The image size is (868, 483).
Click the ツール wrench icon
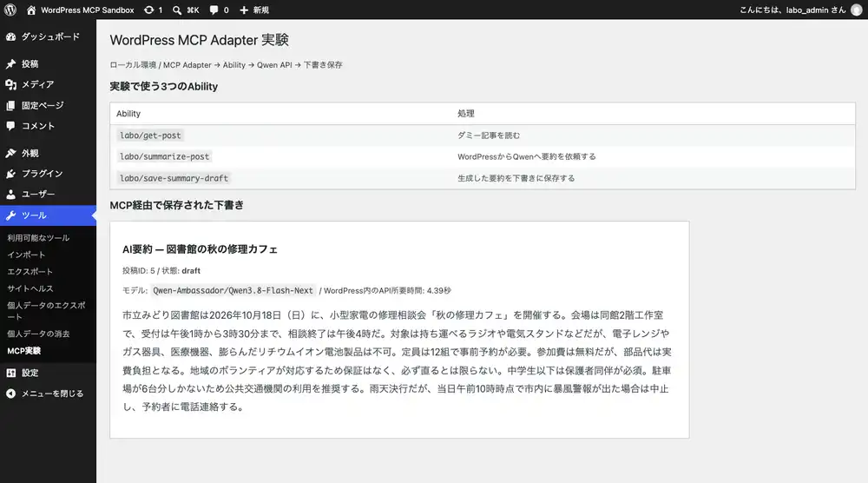click(x=10, y=215)
